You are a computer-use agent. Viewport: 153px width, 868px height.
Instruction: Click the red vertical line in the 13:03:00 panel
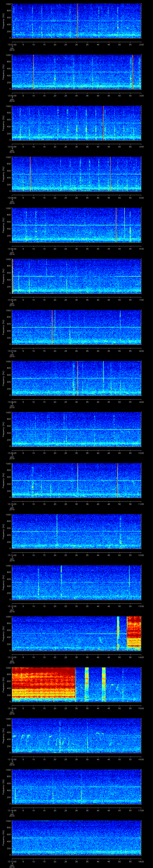pyautogui.click(x=103, y=123)
